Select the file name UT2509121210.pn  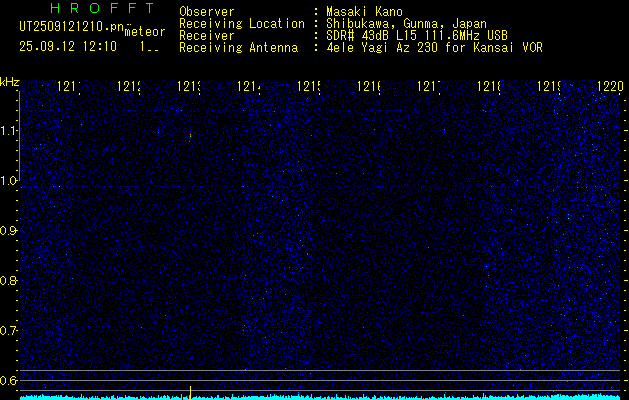coord(71,27)
